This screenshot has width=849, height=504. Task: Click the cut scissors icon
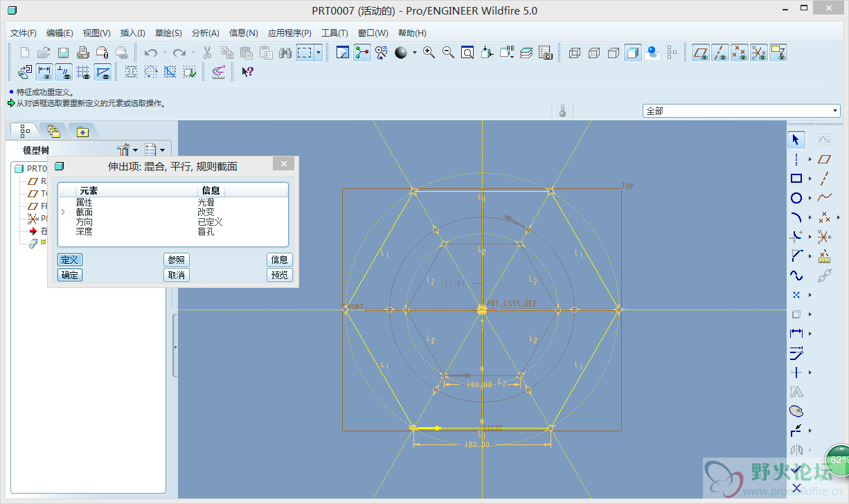pyautogui.click(x=206, y=53)
